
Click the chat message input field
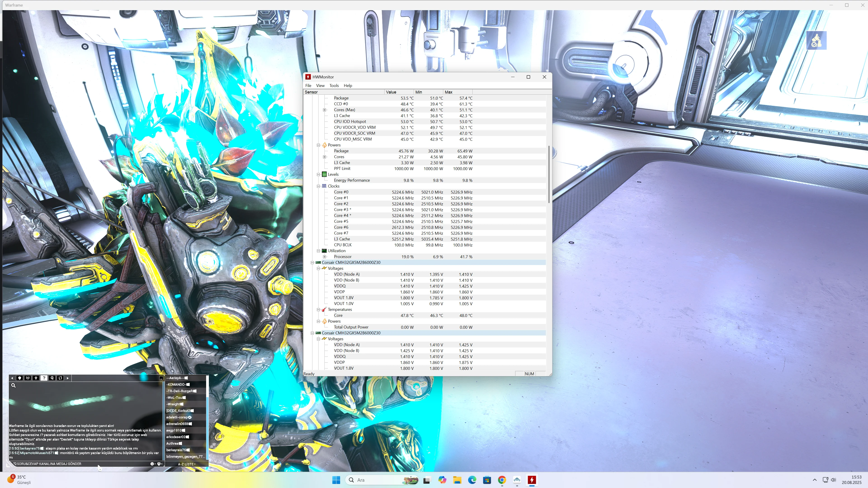[x=81, y=464]
